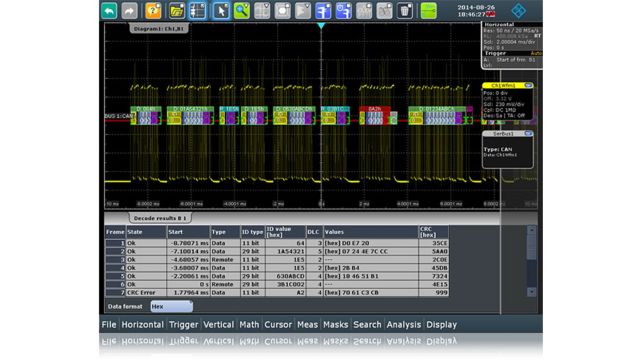Click the gray icon left of trash

tap(384, 11)
